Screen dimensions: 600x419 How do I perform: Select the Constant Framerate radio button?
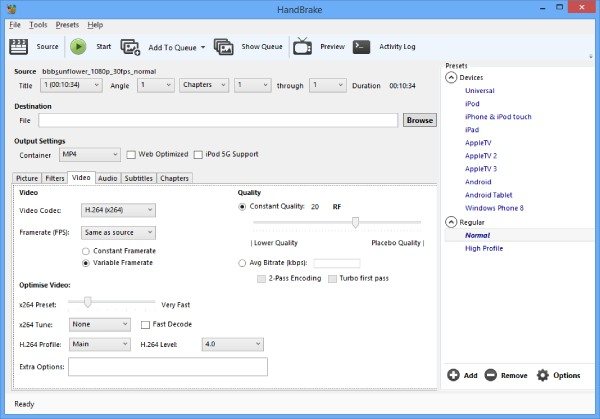pyautogui.click(x=86, y=251)
